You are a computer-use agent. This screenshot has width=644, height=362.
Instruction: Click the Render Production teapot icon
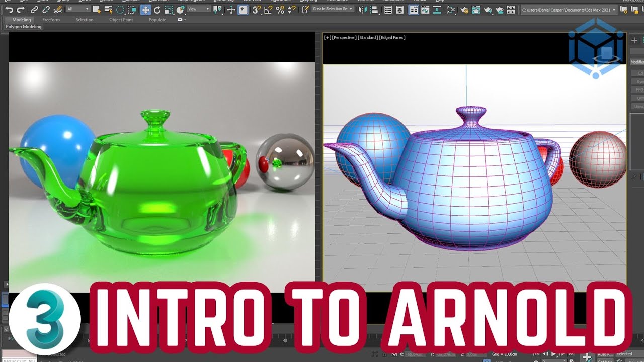click(x=488, y=10)
